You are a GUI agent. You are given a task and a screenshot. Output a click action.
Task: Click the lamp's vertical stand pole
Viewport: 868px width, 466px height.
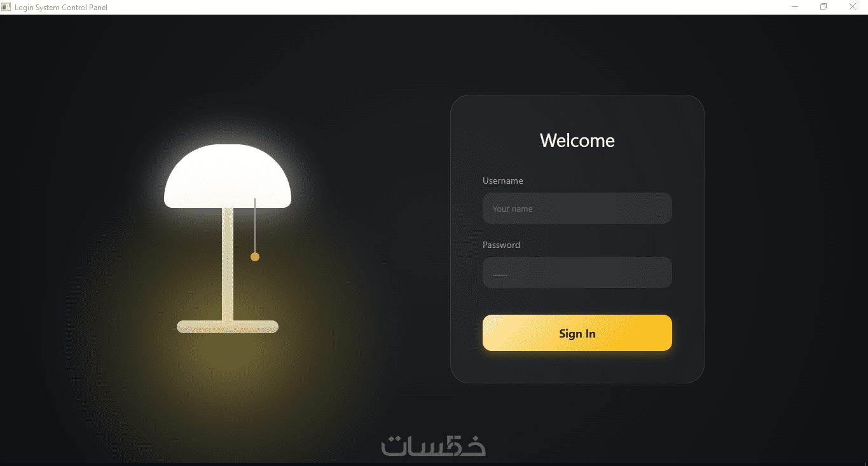(228, 264)
